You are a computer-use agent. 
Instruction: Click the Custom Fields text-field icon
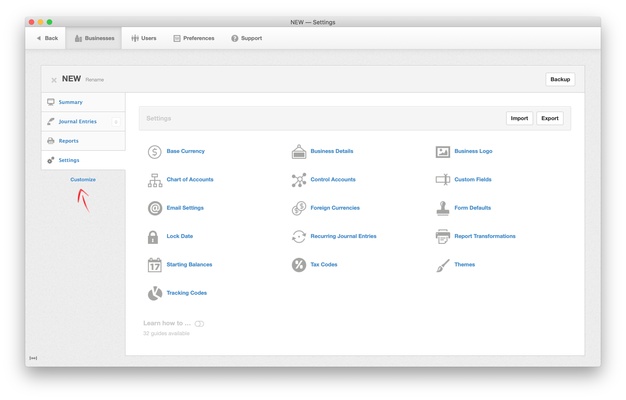[x=443, y=180]
